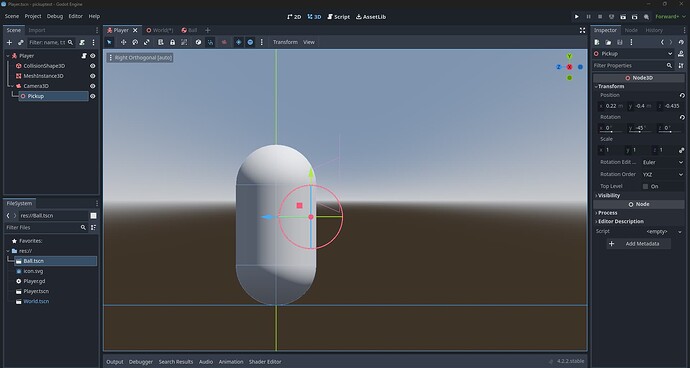Switch to the Ball scene tab
This screenshot has width=690, height=368.
pos(189,30)
